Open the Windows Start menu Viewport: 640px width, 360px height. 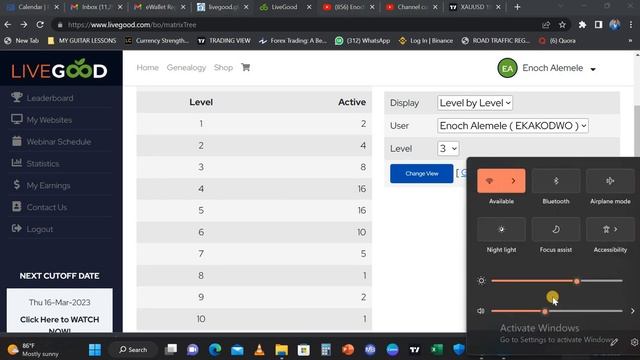[95, 350]
